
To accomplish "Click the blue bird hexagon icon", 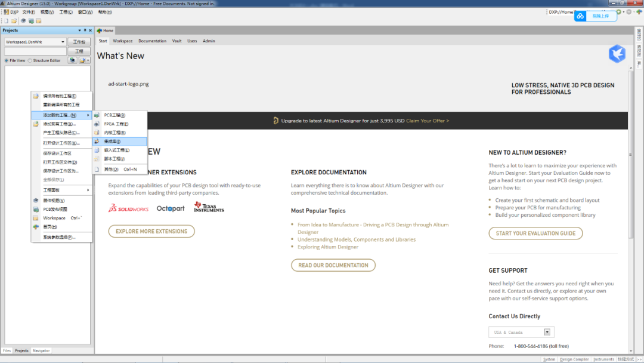I will (617, 54).
